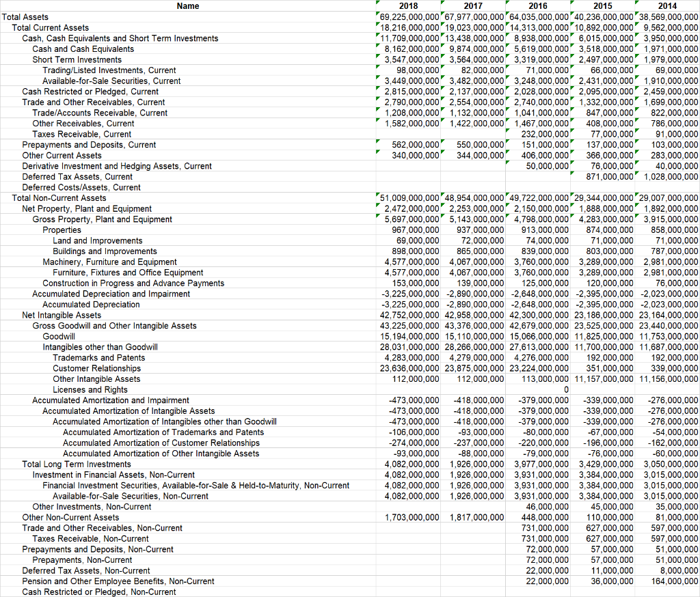Click the green indicator on Short Term Investments 2018
700x597 pixels.
coord(377,57)
